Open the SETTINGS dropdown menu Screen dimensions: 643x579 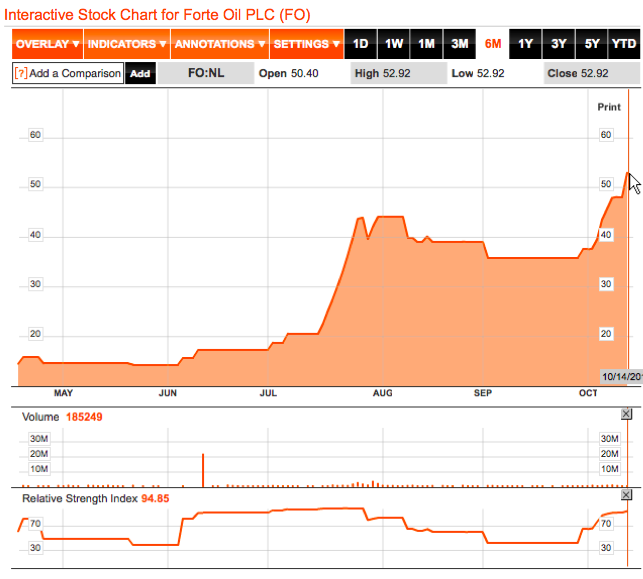(x=306, y=44)
